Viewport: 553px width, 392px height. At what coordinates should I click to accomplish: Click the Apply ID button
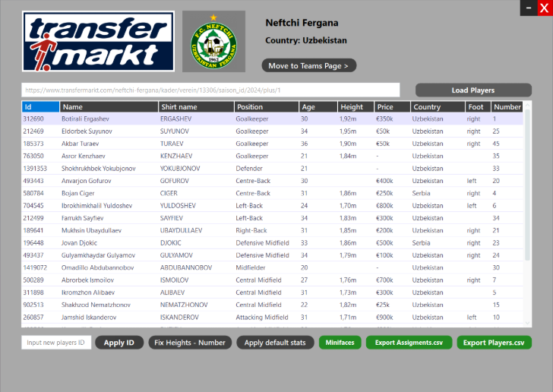119,343
